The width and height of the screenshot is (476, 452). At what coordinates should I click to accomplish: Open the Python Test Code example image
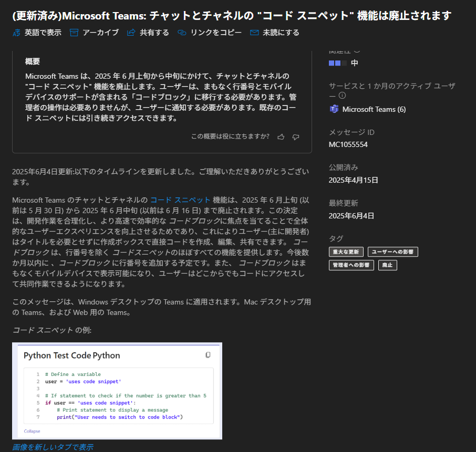117,391
